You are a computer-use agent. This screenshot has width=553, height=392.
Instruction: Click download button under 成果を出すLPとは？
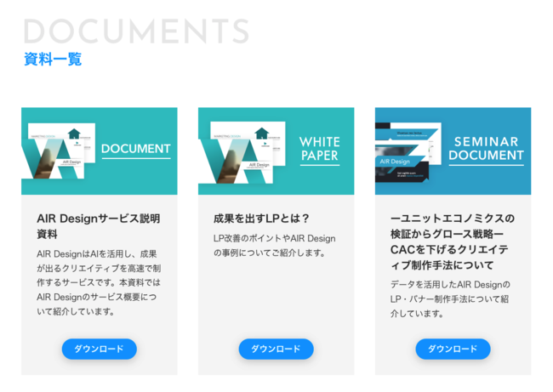tap(276, 349)
